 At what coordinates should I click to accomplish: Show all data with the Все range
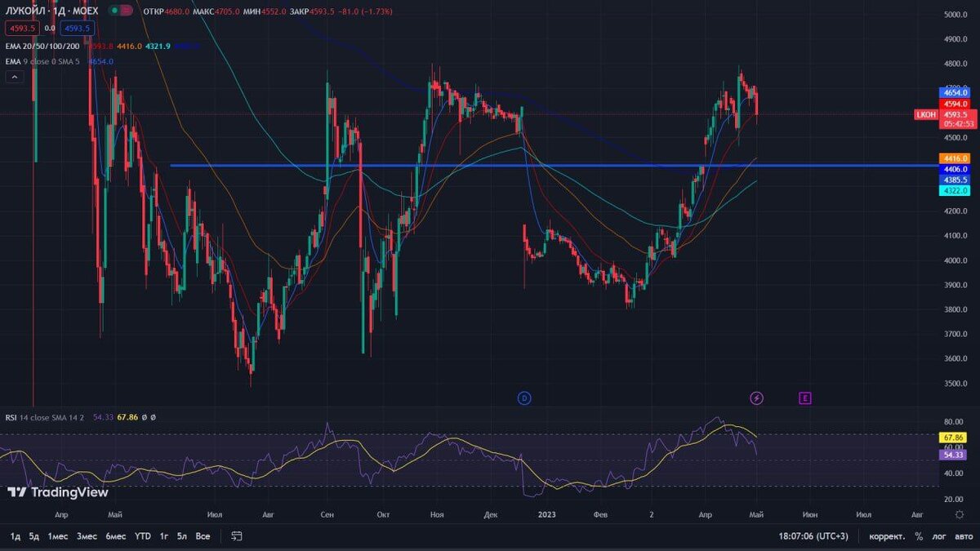(203, 536)
